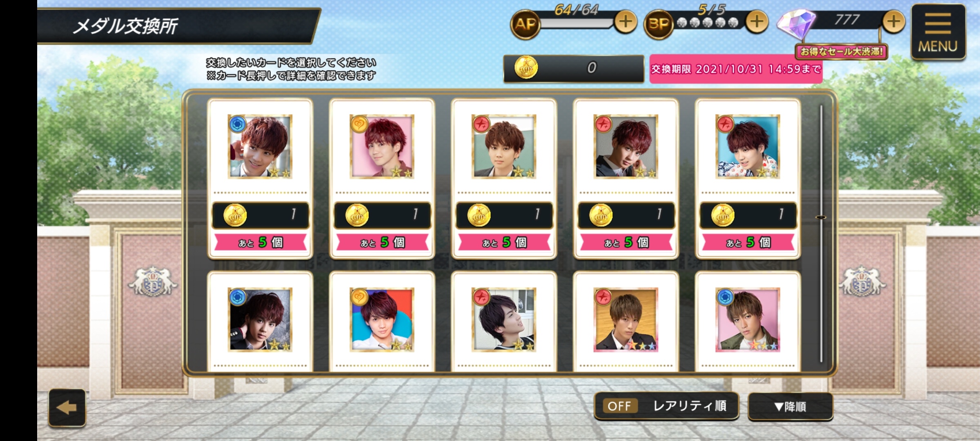Click the card list scrollbar handle
The image size is (980, 441).
[821, 217]
